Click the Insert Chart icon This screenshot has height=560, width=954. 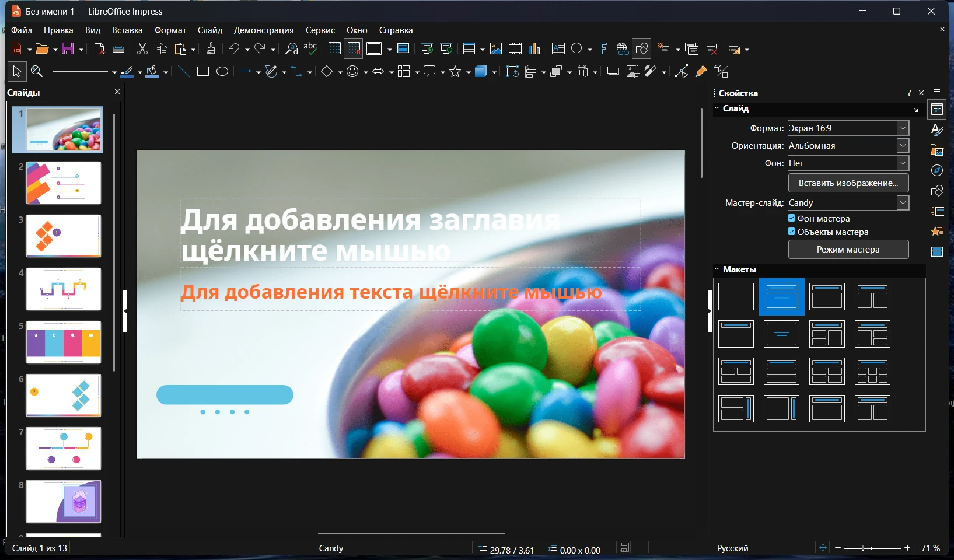[534, 49]
